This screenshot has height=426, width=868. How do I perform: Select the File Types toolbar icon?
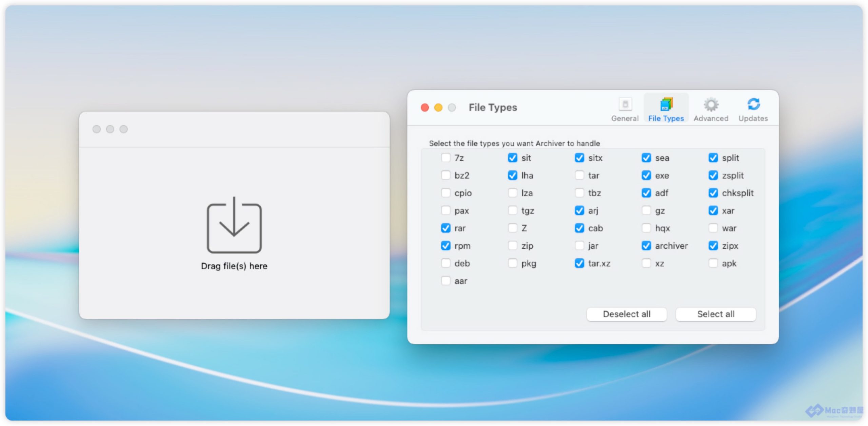point(666,105)
